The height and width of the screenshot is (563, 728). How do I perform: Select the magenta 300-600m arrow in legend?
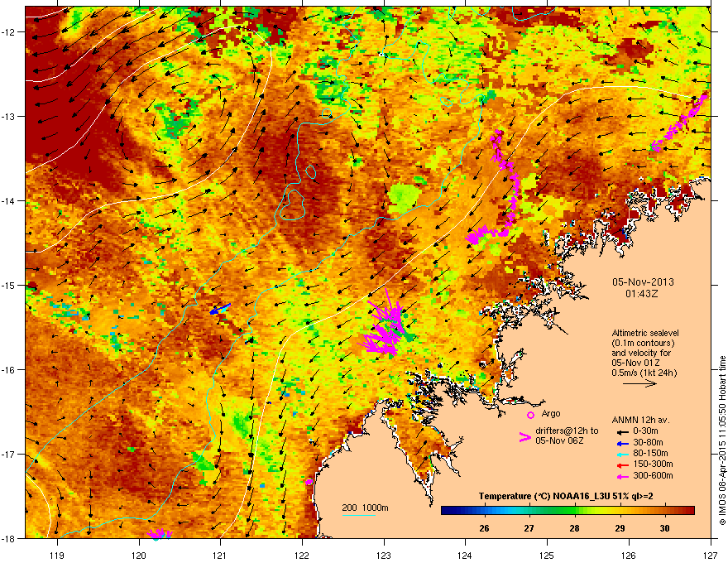click(621, 476)
